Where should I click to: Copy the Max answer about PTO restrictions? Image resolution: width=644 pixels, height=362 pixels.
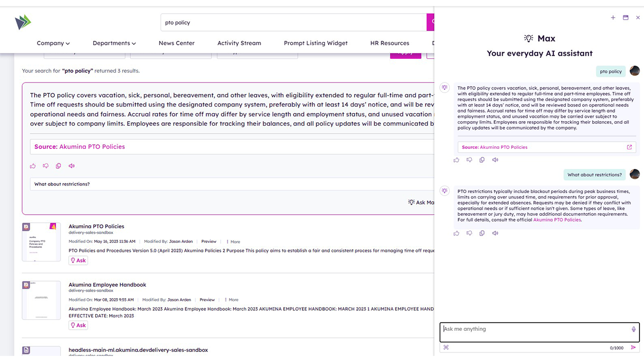pyautogui.click(x=482, y=233)
